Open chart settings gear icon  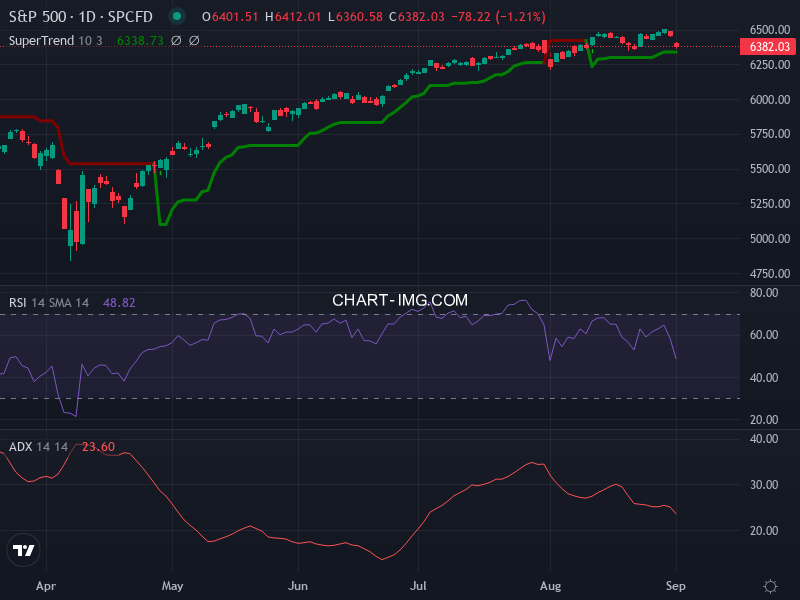tap(770, 586)
